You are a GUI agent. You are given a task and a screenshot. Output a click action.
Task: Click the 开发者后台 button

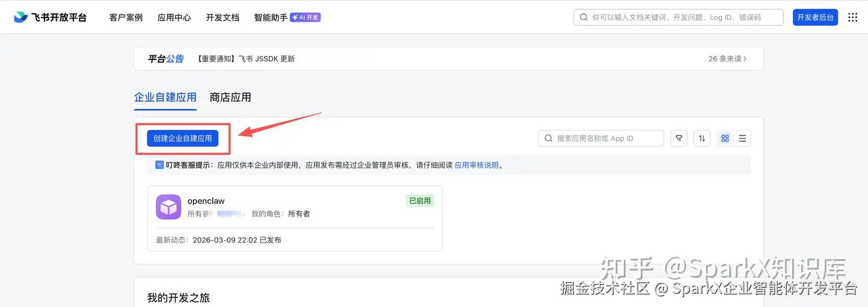pos(815,17)
